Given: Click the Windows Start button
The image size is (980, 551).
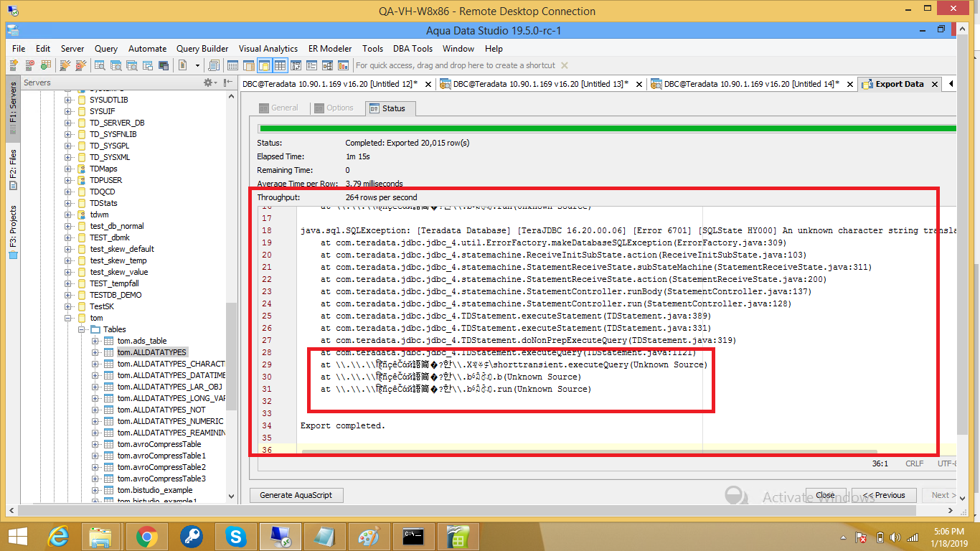Looking at the screenshot, I should pyautogui.click(x=17, y=536).
